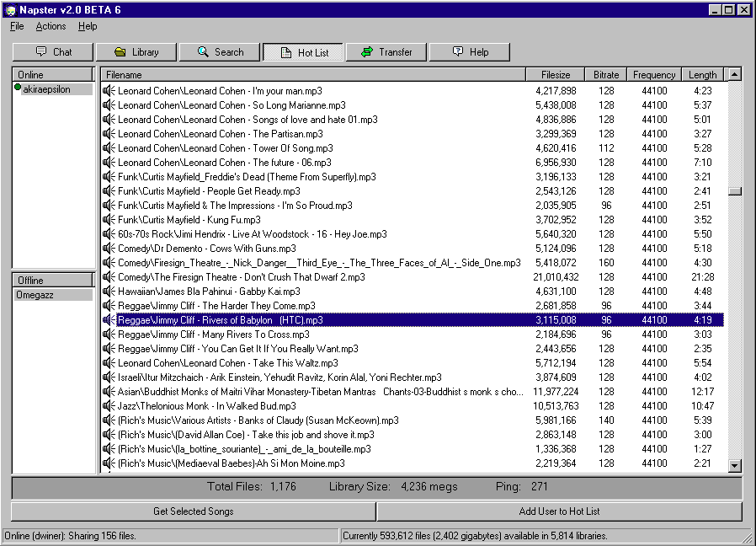The width and height of the screenshot is (756, 546).
Task: Sort by Frequency column header
Action: click(x=654, y=75)
